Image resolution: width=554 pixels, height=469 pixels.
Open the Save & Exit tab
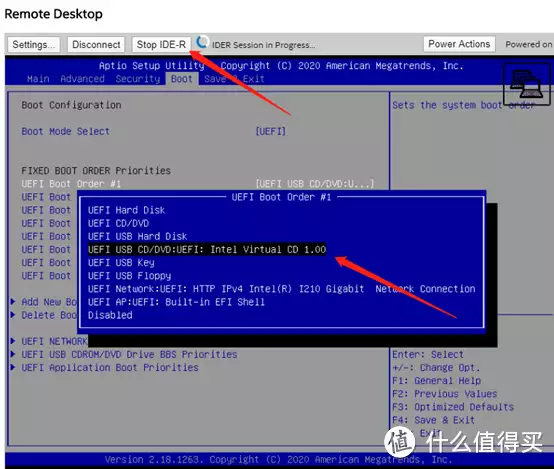(x=234, y=78)
